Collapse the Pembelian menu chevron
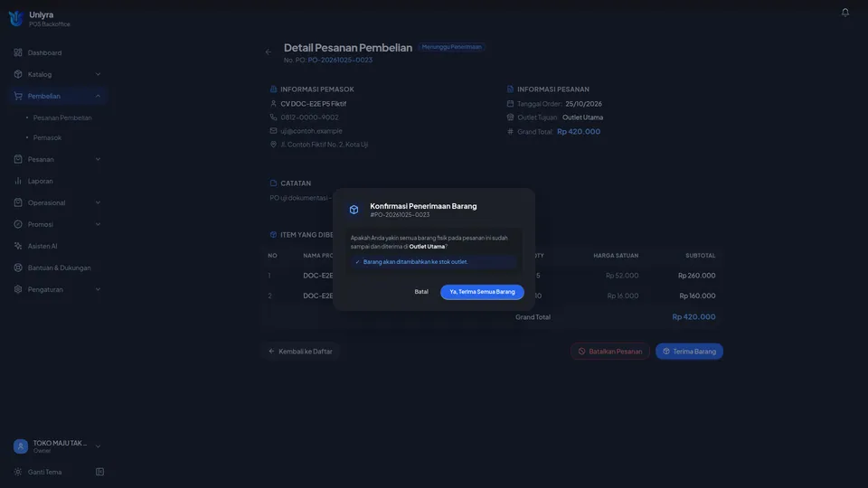Image resolution: width=868 pixels, height=488 pixels. coord(98,96)
